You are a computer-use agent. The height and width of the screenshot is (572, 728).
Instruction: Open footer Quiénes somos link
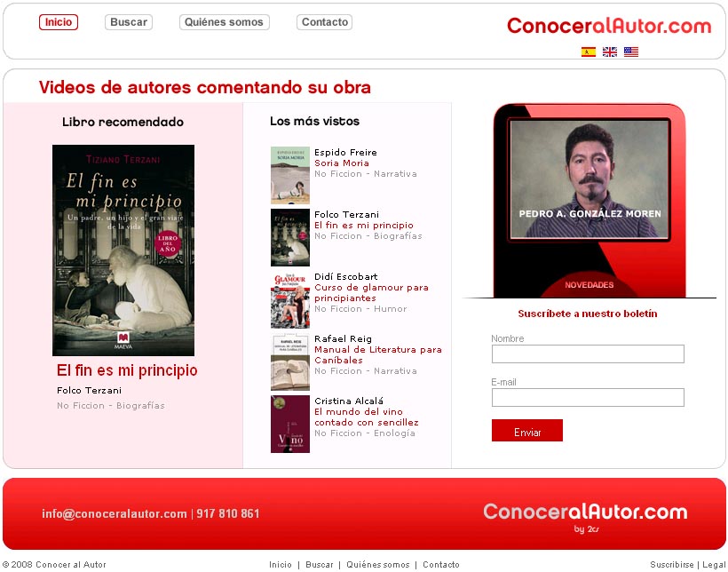[378, 565]
